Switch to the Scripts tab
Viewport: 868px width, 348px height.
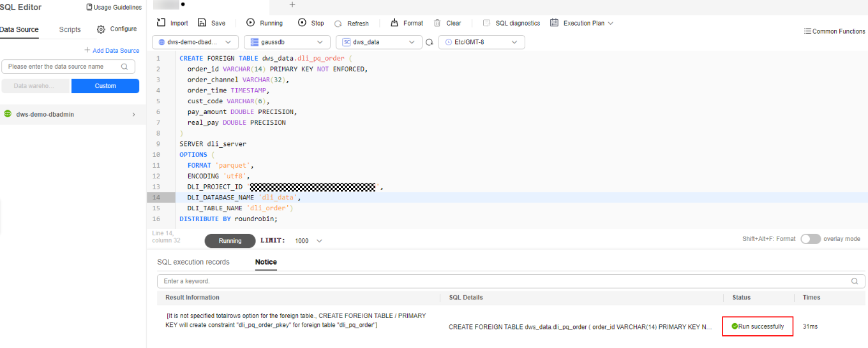coord(70,29)
